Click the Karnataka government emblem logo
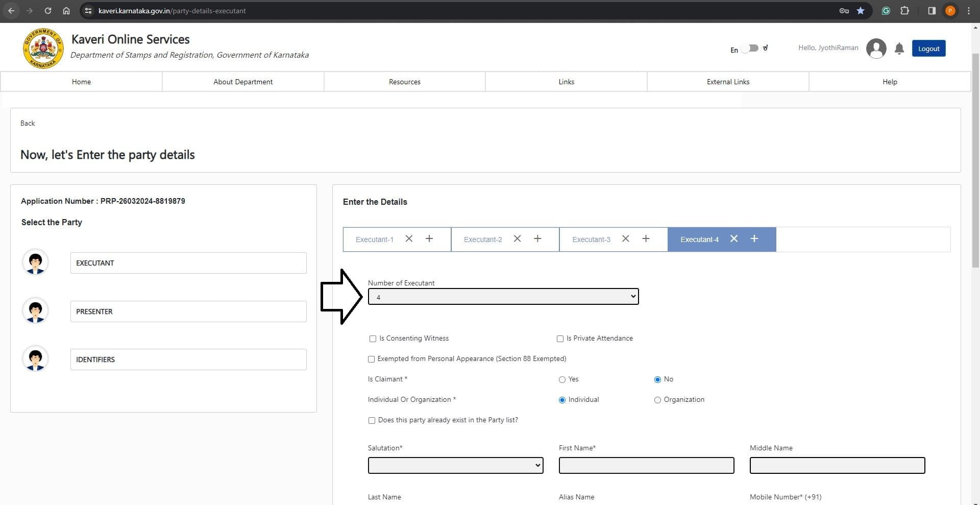This screenshot has height=505, width=980. (43, 49)
